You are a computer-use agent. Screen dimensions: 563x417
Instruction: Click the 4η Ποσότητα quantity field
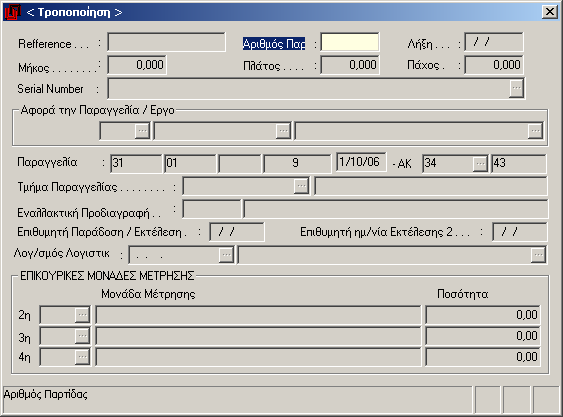[x=483, y=357]
